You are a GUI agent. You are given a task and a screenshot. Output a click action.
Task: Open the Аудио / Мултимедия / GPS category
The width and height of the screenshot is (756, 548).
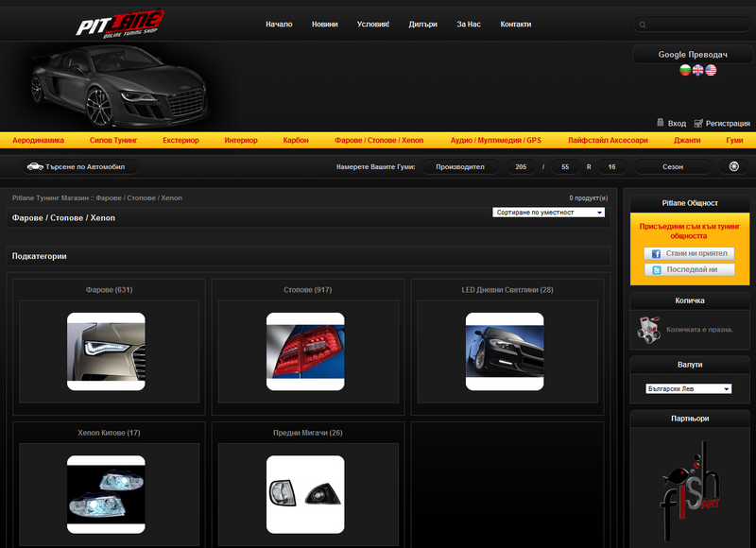tap(495, 140)
